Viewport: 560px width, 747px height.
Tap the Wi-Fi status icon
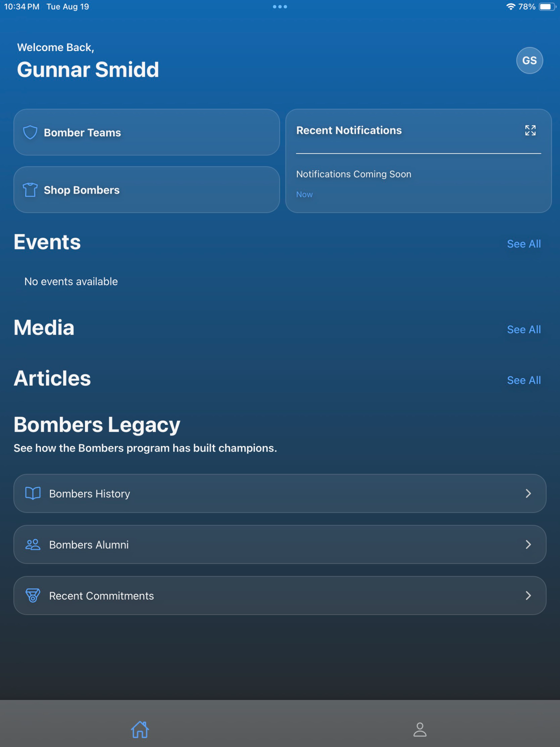click(511, 7)
